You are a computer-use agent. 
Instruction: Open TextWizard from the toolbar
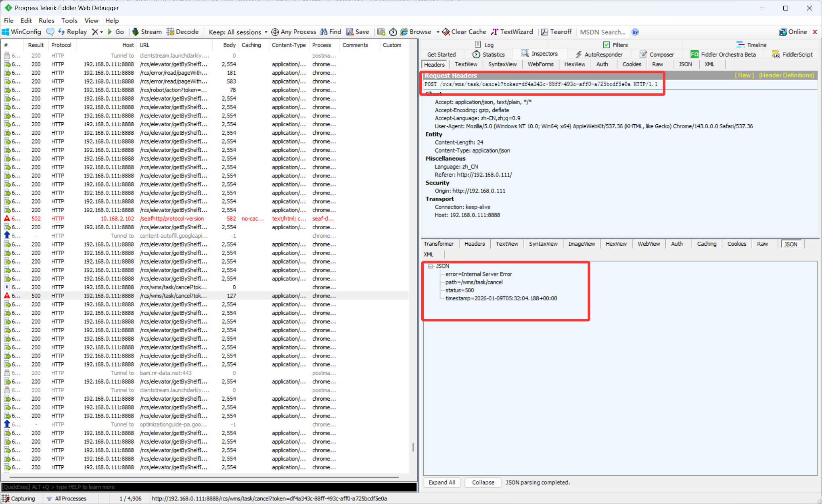pyautogui.click(x=512, y=32)
